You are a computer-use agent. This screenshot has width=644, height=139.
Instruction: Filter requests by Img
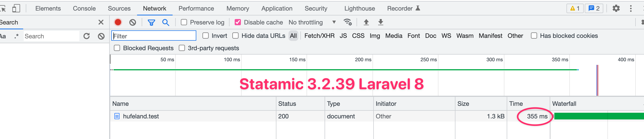click(375, 36)
